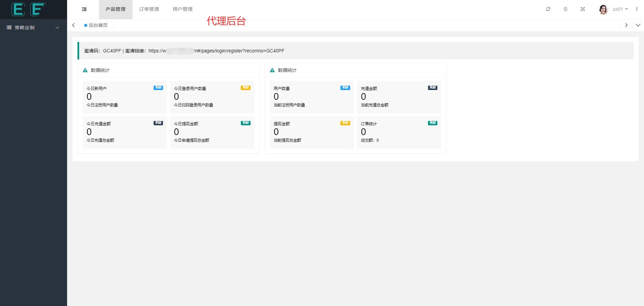This screenshot has height=306, width=644.
Task: Click the 今日提现金额 badge
Action: tap(246, 123)
